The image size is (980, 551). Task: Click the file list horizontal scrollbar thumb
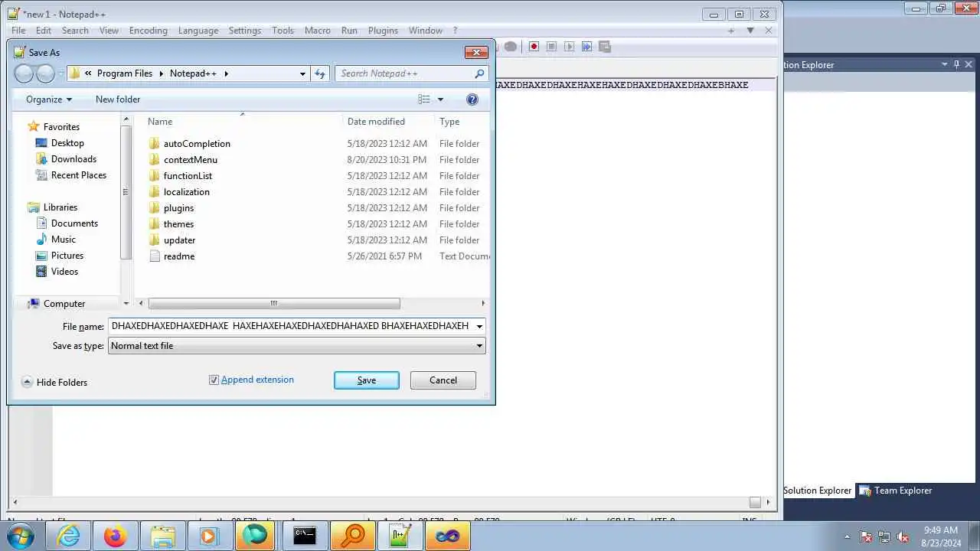point(274,304)
